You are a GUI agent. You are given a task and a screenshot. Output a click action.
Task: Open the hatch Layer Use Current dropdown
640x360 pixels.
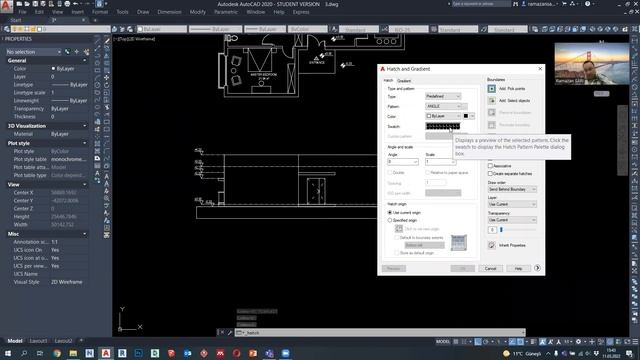512,204
